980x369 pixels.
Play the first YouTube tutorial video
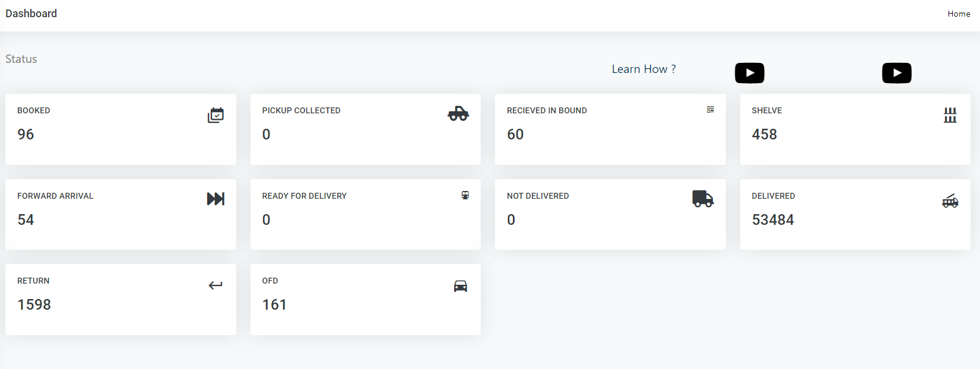[x=750, y=73]
